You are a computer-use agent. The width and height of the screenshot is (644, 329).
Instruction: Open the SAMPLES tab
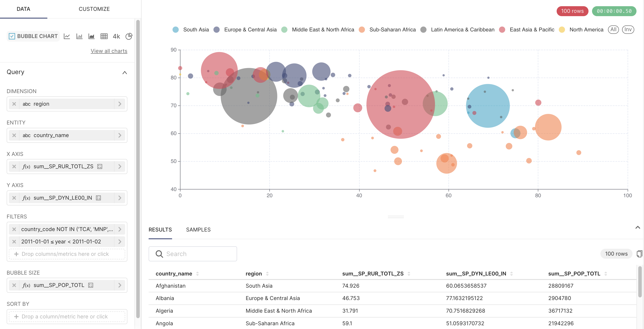pyautogui.click(x=198, y=230)
